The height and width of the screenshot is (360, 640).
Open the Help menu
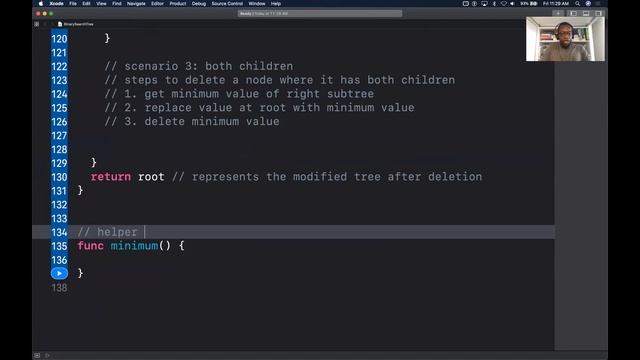(x=276, y=4)
